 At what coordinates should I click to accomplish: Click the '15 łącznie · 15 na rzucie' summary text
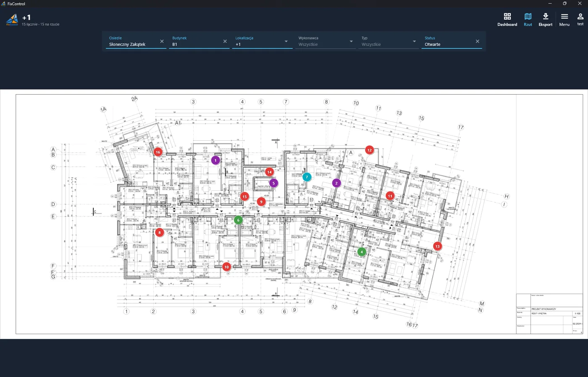(41, 24)
